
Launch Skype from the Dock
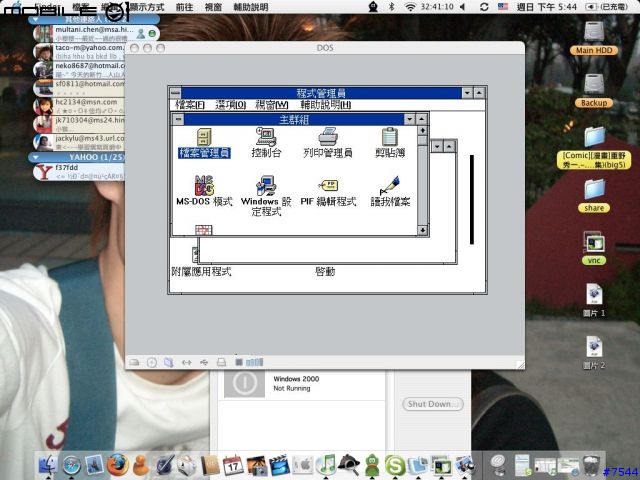(395, 465)
